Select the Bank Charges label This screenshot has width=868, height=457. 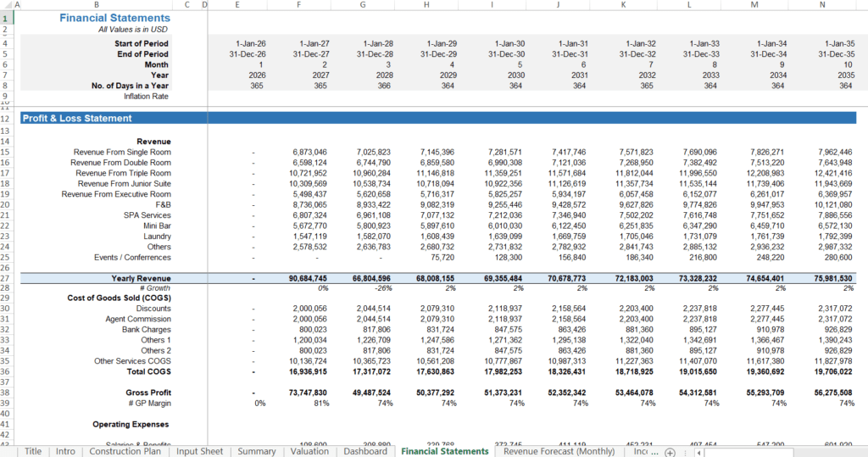pyautogui.click(x=147, y=330)
